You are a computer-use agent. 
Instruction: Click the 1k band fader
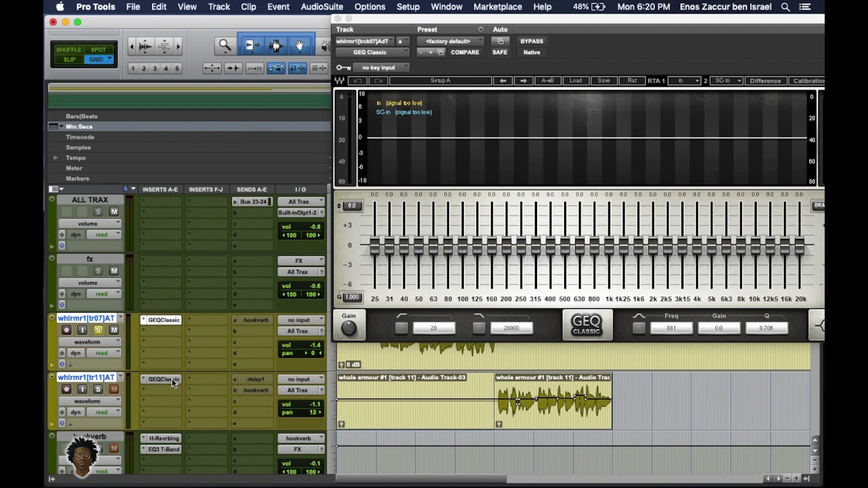pos(609,245)
